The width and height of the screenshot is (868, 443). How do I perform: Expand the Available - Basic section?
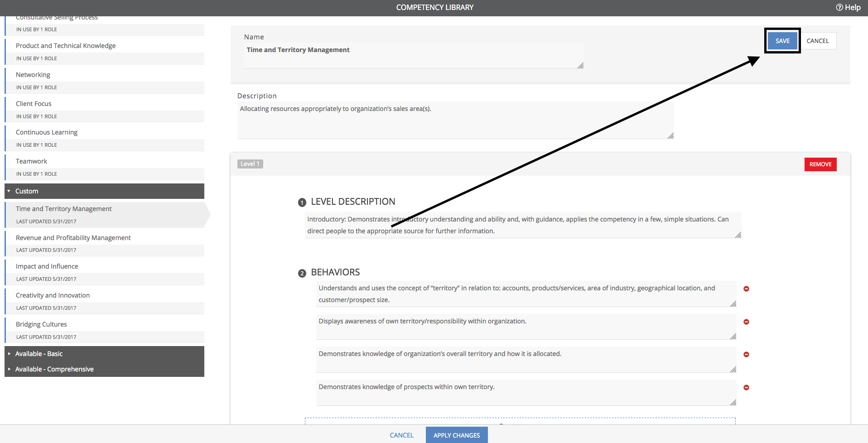click(x=104, y=354)
